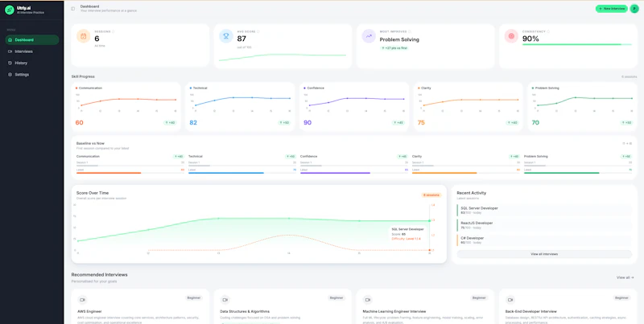This screenshot has width=644, height=324.
Task: Click the Beginner badge on AWS Engineer card
Action: 193,297
